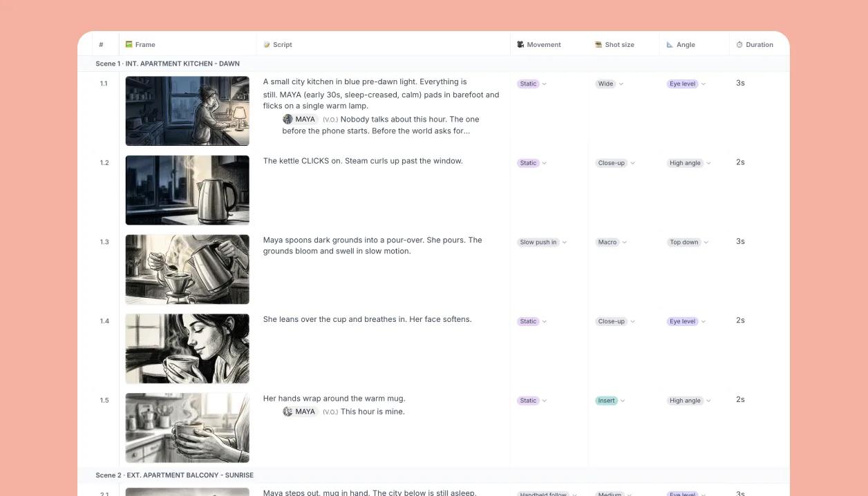Click the Duration column header
This screenshot has width=868, height=496.
click(x=759, y=44)
